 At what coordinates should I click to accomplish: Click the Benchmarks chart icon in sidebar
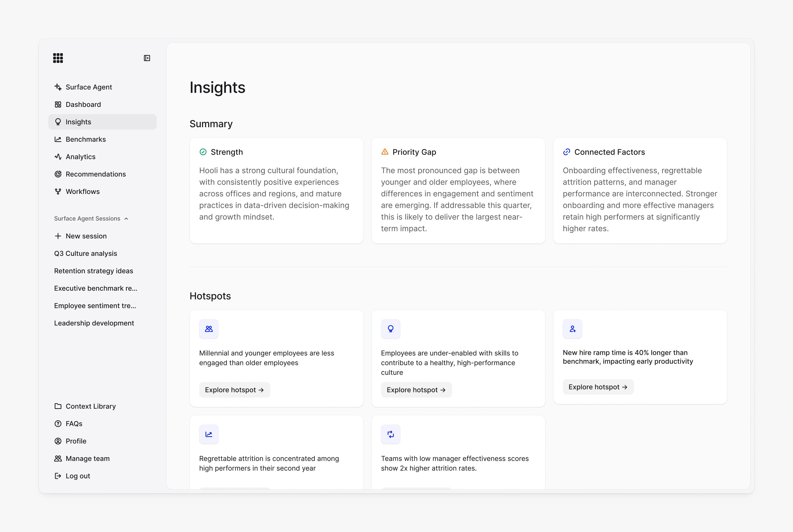click(x=58, y=140)
